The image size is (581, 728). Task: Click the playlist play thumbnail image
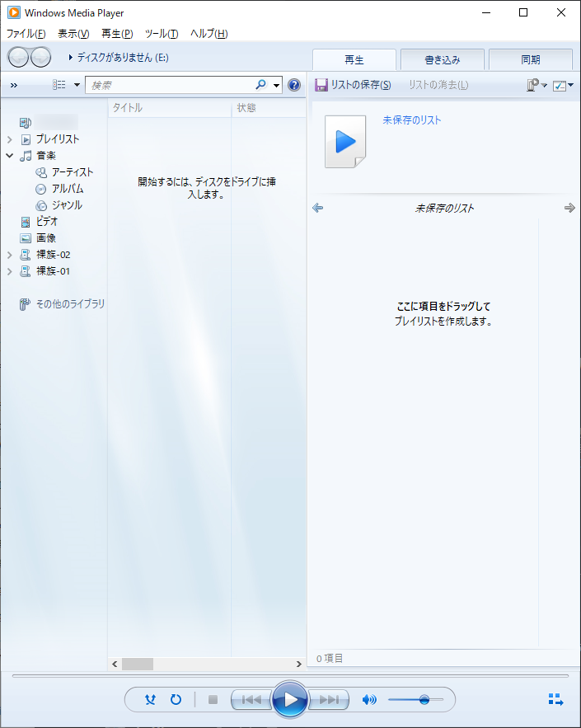click(x=345, y=142)
